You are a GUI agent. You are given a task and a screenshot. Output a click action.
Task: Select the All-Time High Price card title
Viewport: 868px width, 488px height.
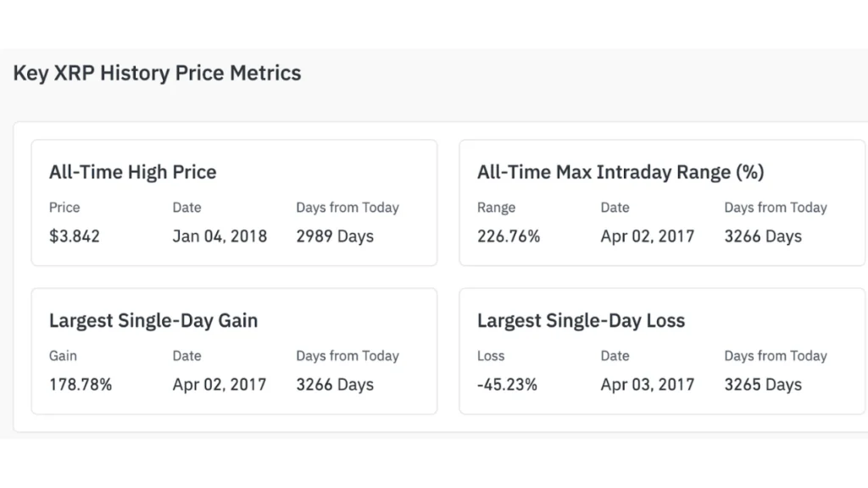tap(132, 173)
